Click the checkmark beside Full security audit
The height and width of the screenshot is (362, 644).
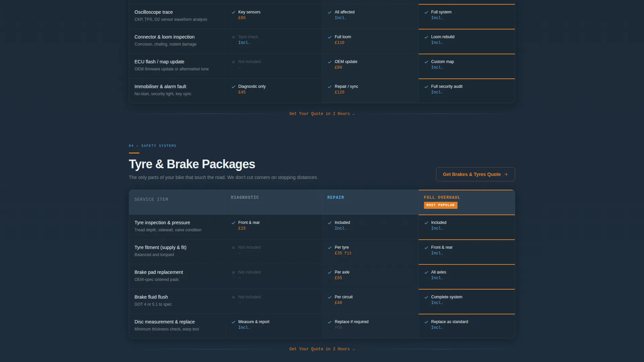[x=426, y=87]
